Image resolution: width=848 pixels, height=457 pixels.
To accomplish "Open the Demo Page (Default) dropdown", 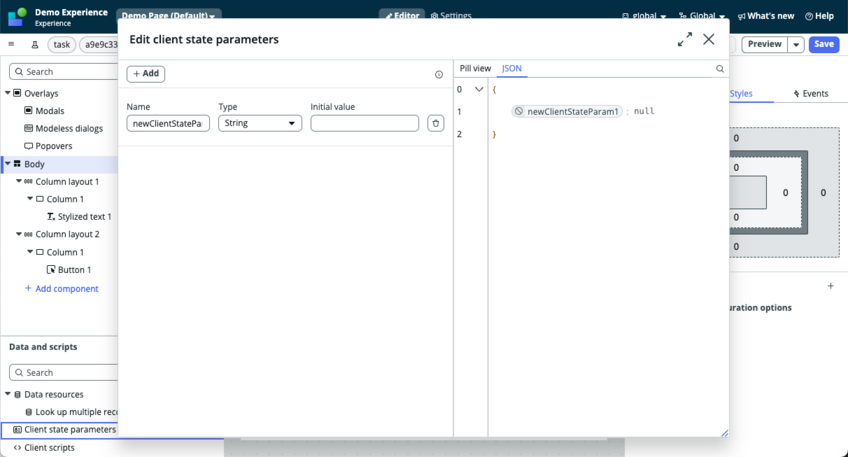I will [169, 16].
